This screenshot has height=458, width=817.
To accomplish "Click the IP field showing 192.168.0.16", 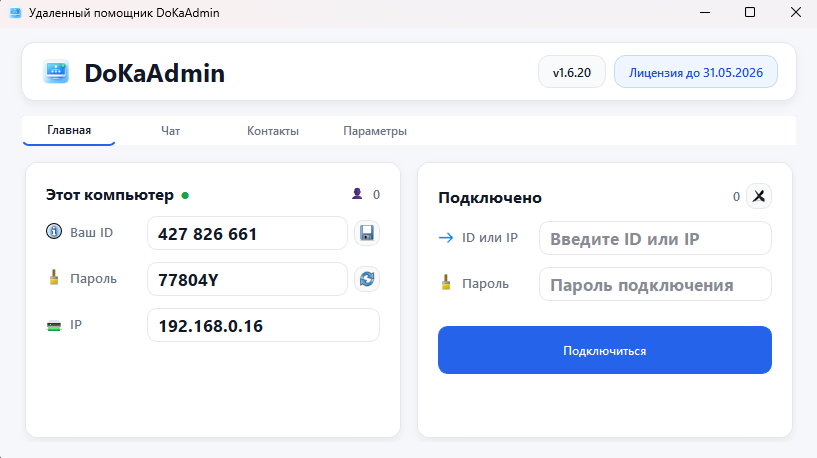I will pyautogui.click(x=263, y=325).
